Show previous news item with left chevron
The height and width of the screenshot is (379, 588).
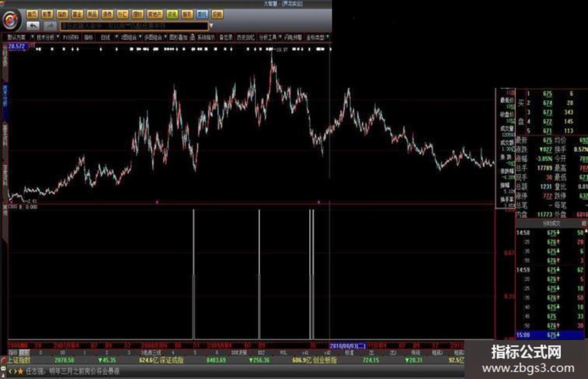pyautogui.click(x=11, y=371)
